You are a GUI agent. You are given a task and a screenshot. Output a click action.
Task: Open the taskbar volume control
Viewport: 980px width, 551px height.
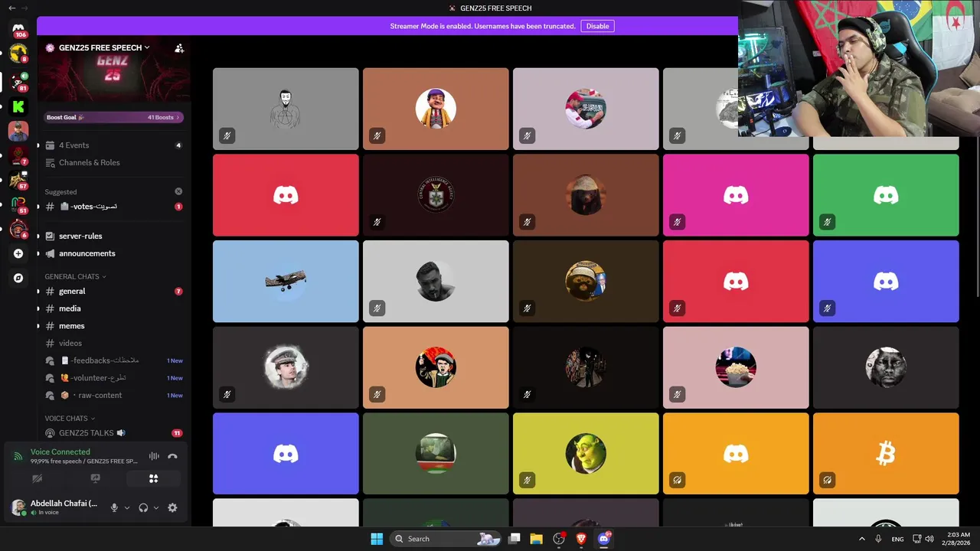point(929,539)
